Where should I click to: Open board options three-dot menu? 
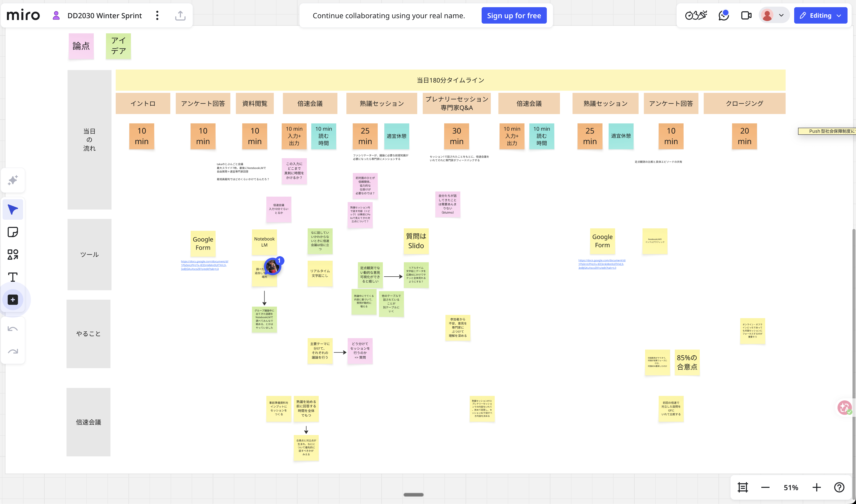coord(157,15)
